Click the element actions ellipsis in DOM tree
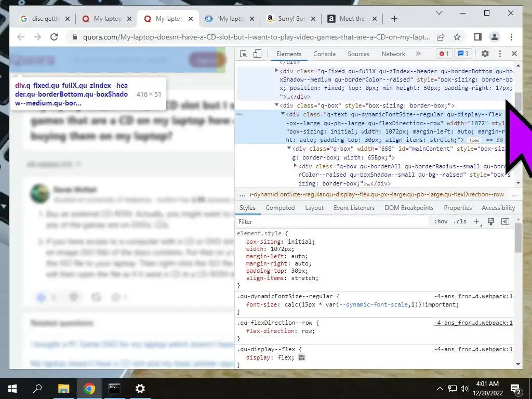Screen dimensions: 532x399 (239, 114)
